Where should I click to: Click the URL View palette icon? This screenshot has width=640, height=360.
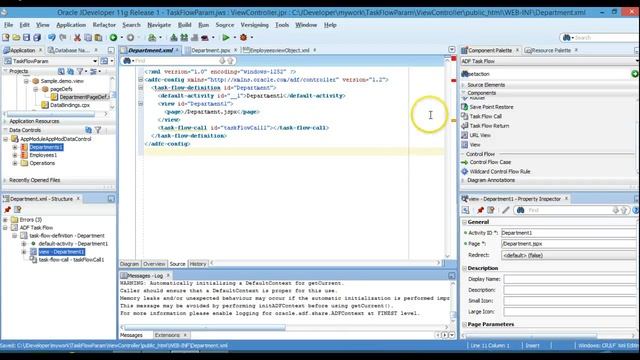coord(464,135)
